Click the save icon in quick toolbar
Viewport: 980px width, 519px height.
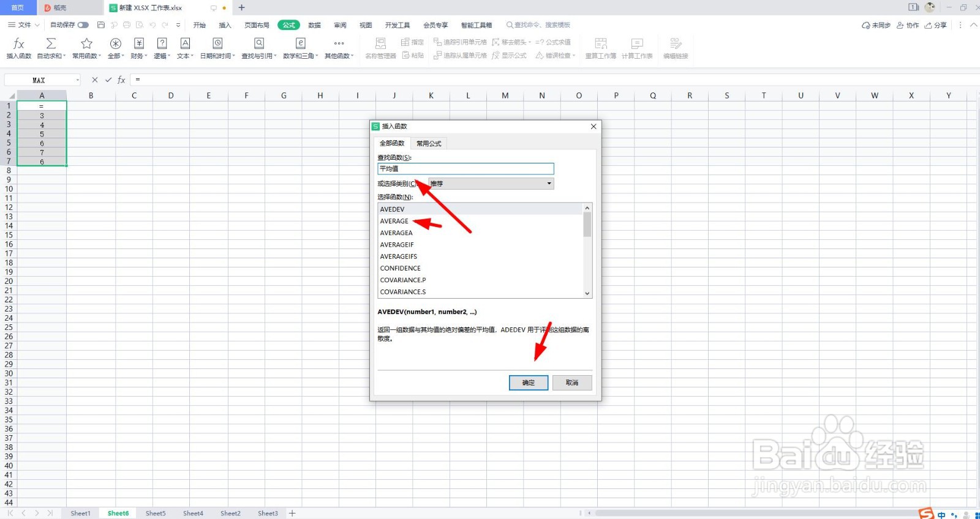click(101, 25)
